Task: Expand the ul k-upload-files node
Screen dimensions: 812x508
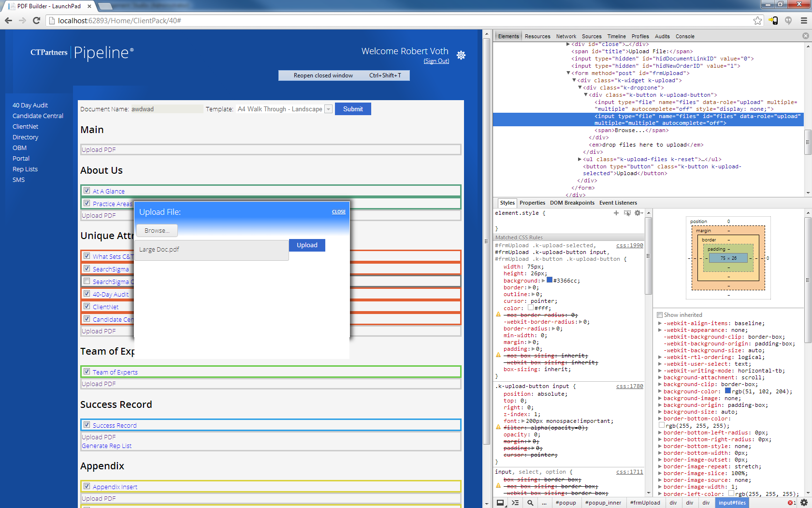Action: pos(580,159)
